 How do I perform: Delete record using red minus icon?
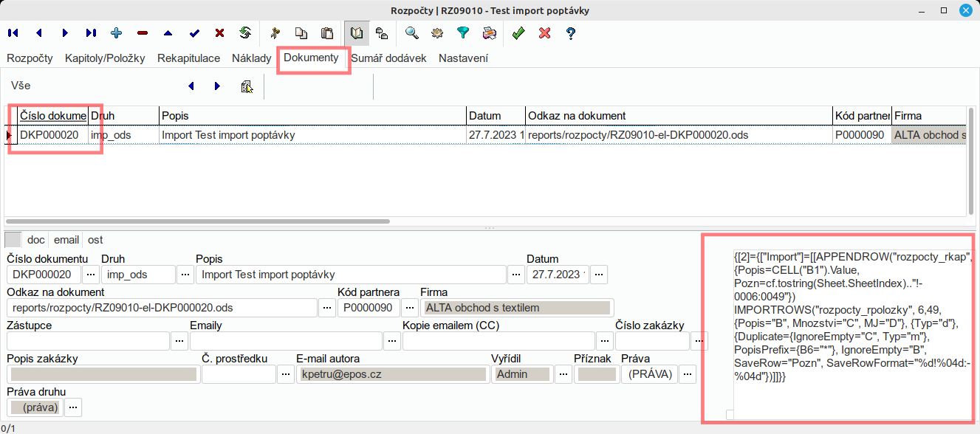(142, 33)
